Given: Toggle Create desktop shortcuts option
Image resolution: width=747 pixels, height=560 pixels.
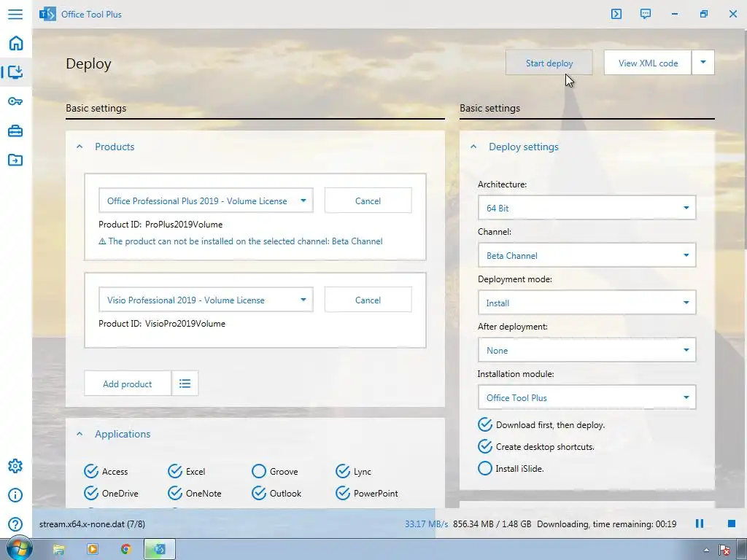Looking at the screenshot, I should pos(536,447).
